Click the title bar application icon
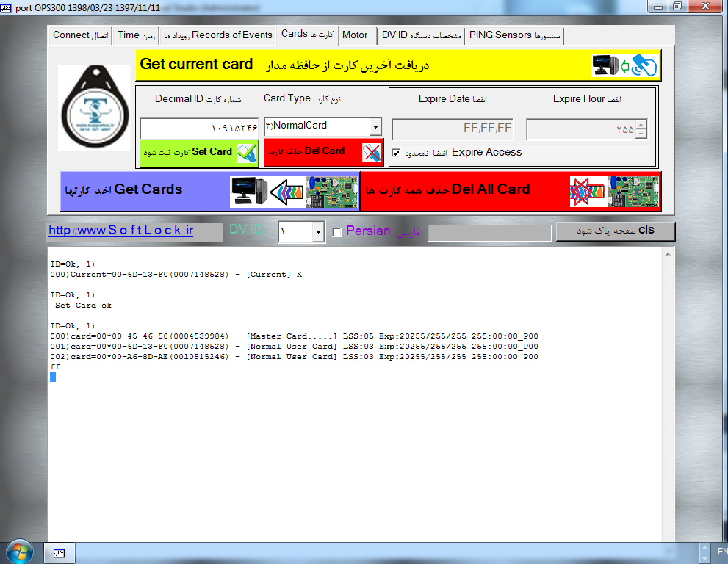728x564 pixels. [7, 7]
